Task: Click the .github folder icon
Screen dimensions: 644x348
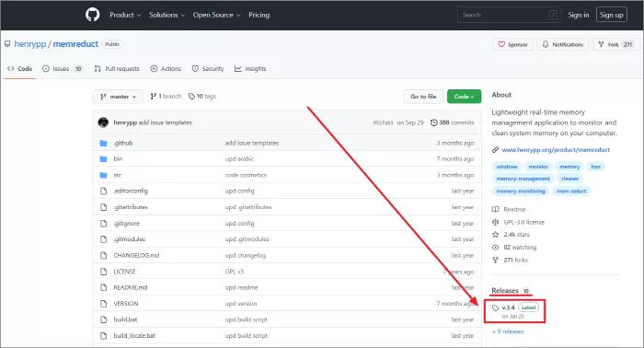Action: click(x=103, y=143)
